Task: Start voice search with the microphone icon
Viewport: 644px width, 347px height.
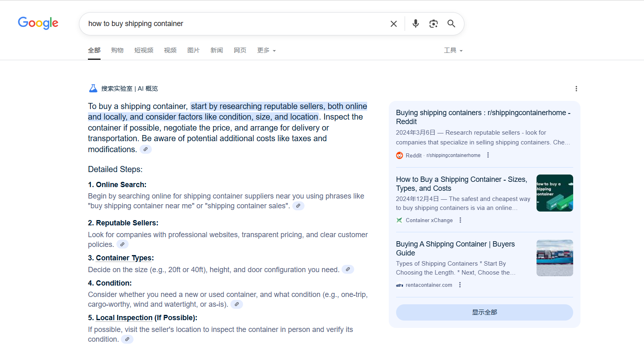Action: (x=416, y=24)
